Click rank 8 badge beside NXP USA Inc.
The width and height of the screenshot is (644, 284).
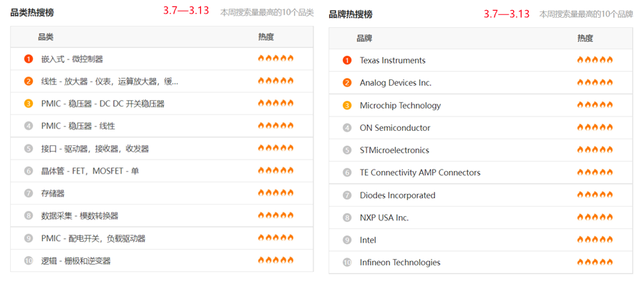pos(347,218)
